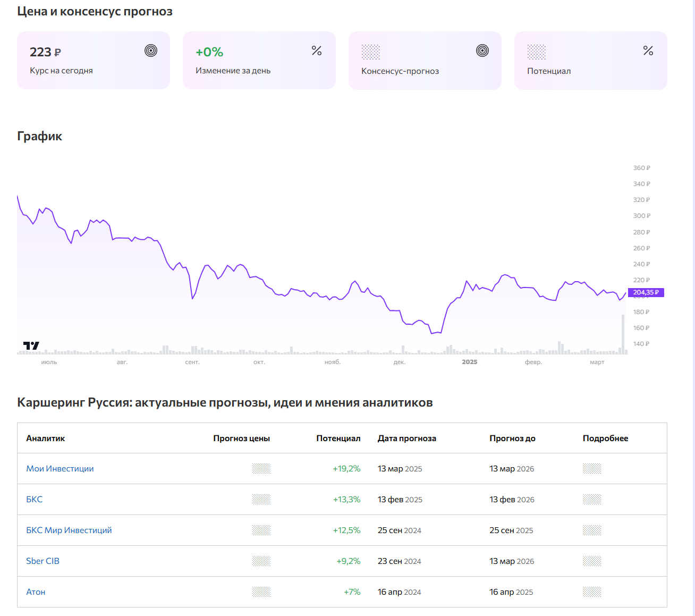Click the tall volume bar at March end
The image size is (695, 616).
tap(623, 334)
